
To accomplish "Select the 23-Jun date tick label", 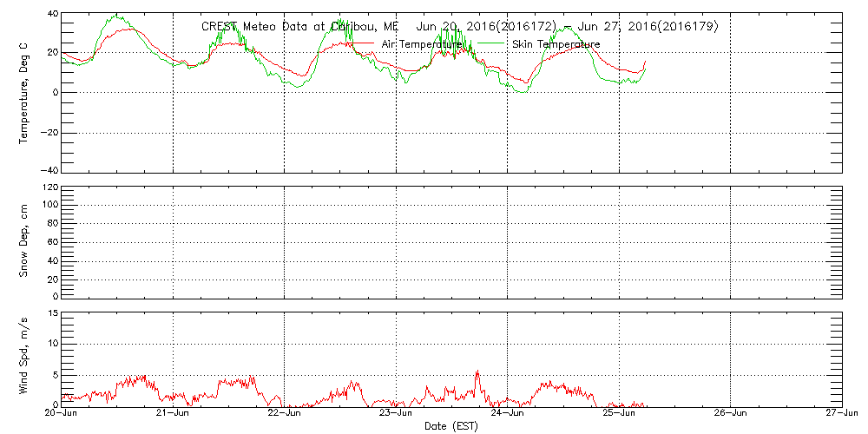I will [x=396, y=413].
